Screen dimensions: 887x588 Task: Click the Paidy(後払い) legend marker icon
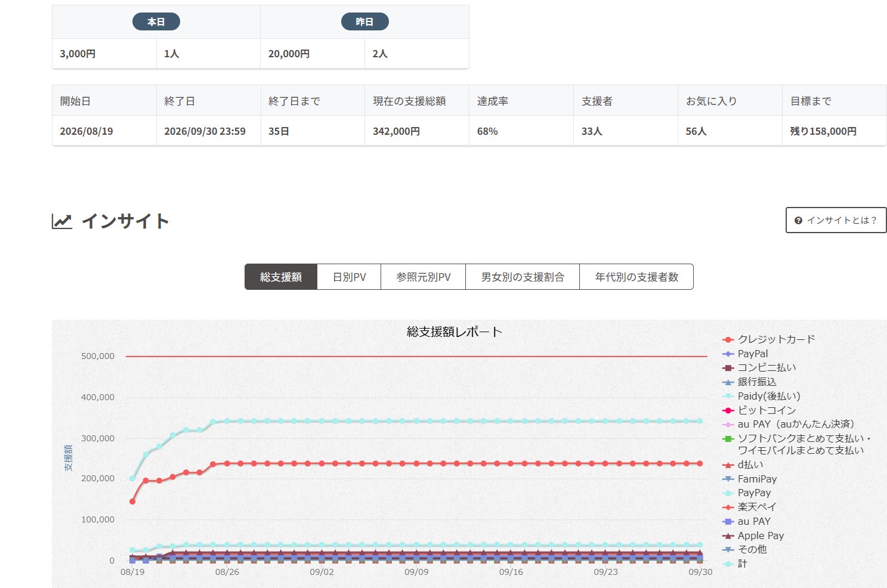(x=728, y=396)
